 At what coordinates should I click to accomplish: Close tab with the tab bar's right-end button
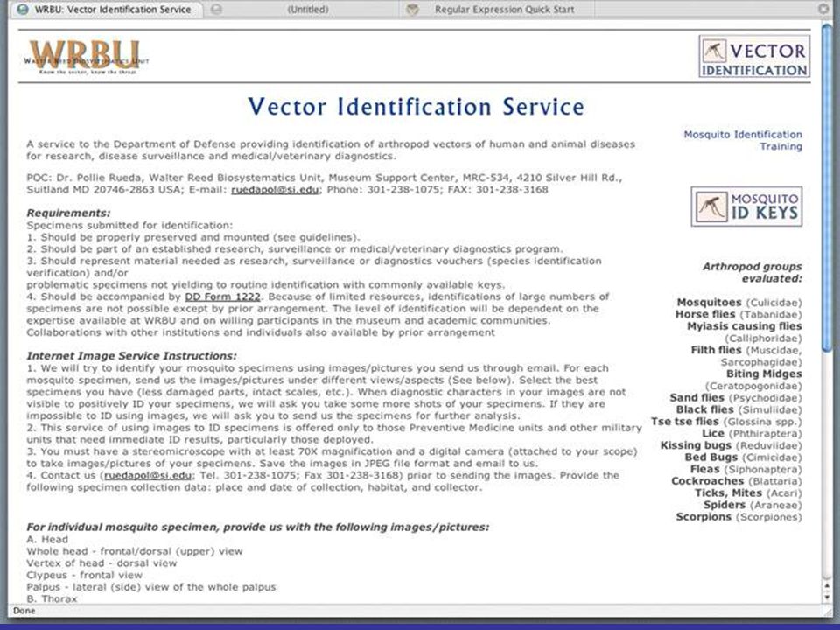click(823, 9)
